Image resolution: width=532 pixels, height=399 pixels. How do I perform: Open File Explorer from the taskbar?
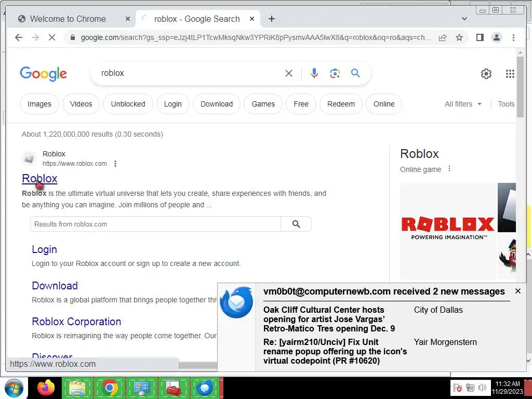[x=77, y=388]
